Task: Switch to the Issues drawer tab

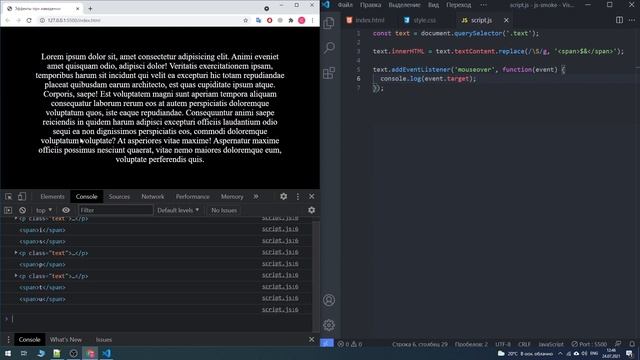Action: [104, 340]
